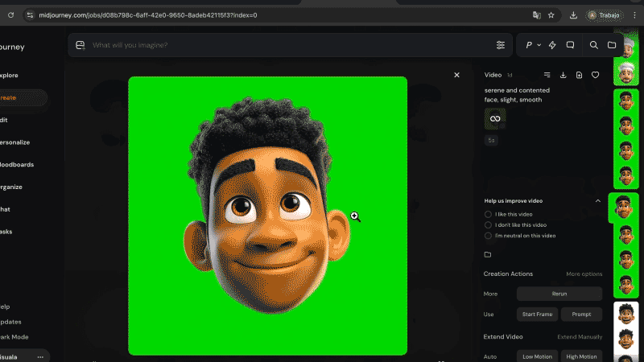The image size is (644, 362).
Task: Click the add image icon in prompt bar
Action: coord(80,45)
